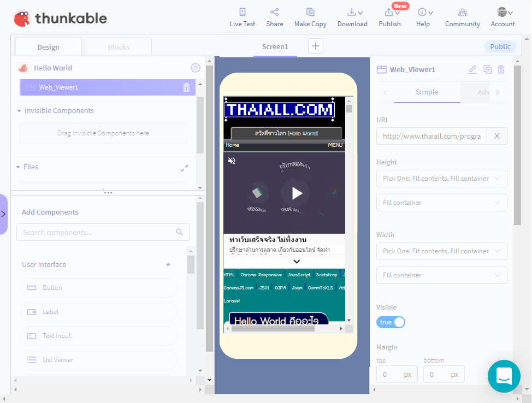Collapse the User Interface components section
This screenshot has height=403, width=532.
tap(168, 265)
